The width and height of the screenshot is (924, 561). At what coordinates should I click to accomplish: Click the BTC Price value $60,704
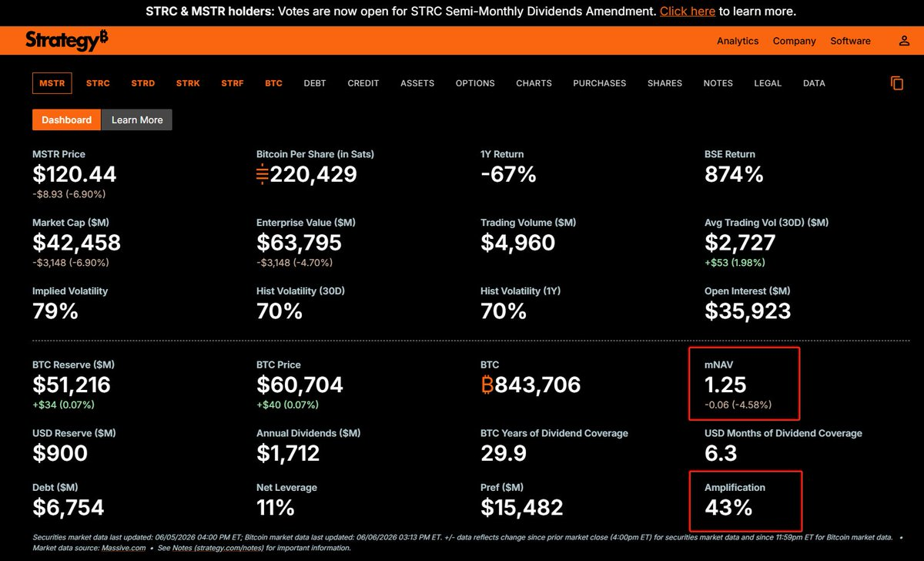pyautogui.click(x=300, y=385)
